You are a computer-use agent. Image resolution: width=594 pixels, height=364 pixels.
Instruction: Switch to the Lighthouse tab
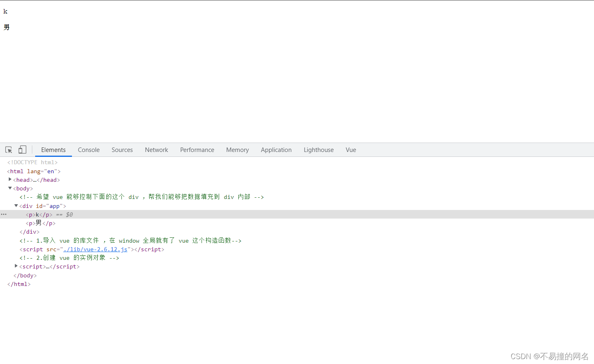coord(318,150)
